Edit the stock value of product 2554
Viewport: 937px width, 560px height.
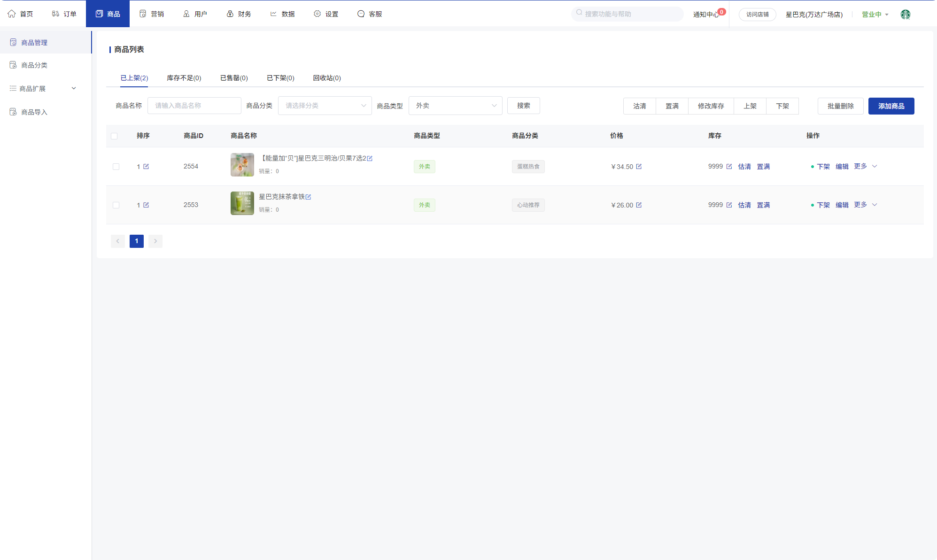pyautogui.click(x=728, y=166)
